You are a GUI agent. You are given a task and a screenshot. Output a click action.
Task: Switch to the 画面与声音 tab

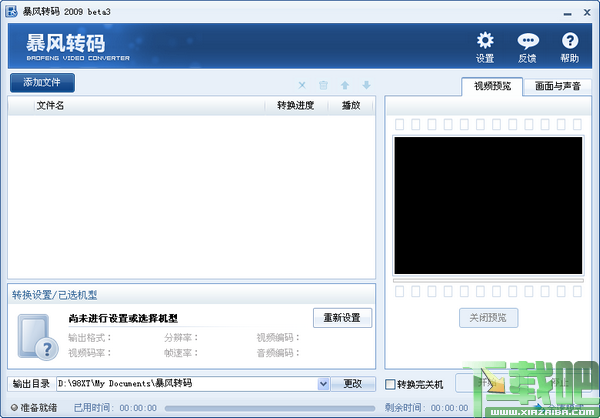pyautogui.click(x=558, y=87)
